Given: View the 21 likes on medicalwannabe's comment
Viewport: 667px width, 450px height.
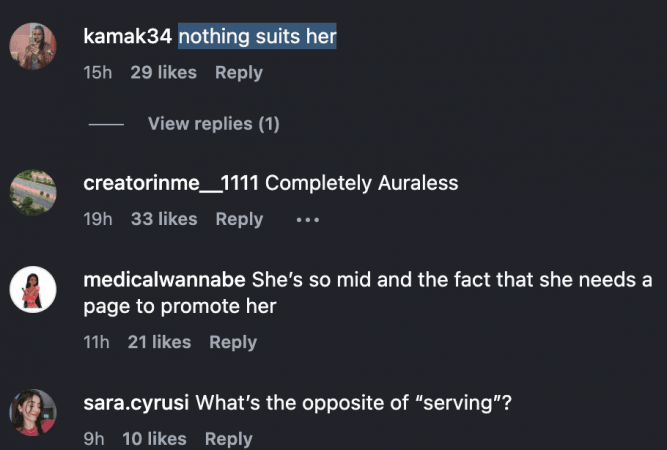Looking at the screenshot, I should coord(159,342).
